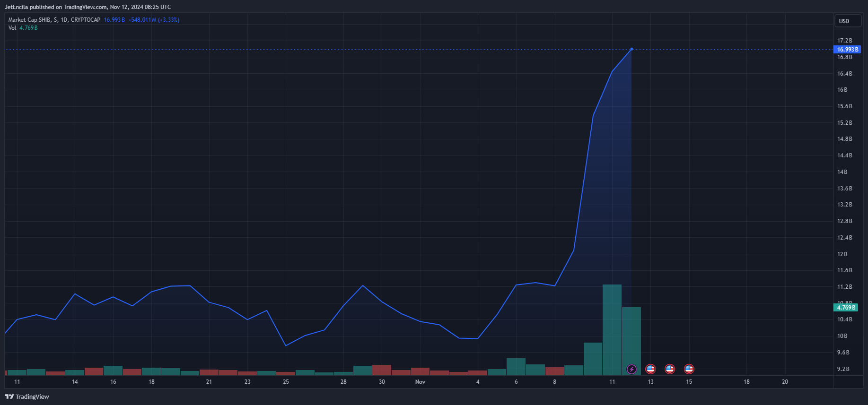The width and height of the screenshot is (868, 405).
Task: Click the Vol indicator label
Action: [12, 28]
